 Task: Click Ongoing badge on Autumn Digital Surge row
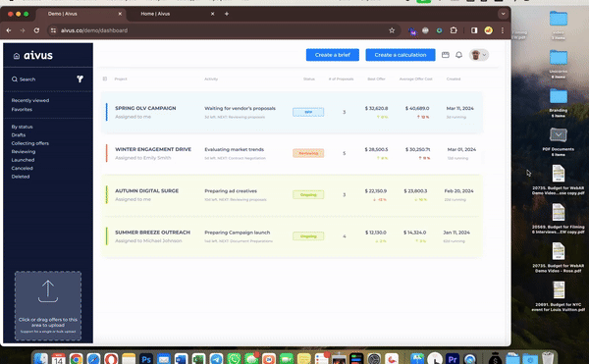coord(308,195)
